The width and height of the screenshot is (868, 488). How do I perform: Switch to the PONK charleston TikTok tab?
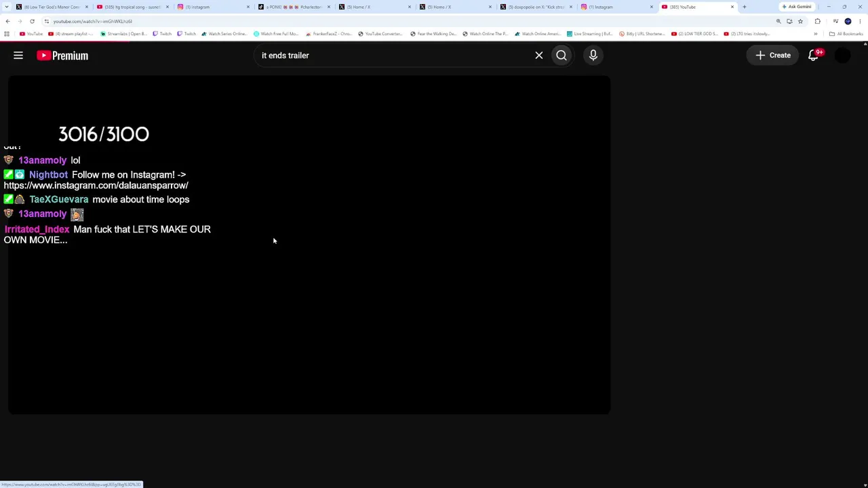[294, 7]
